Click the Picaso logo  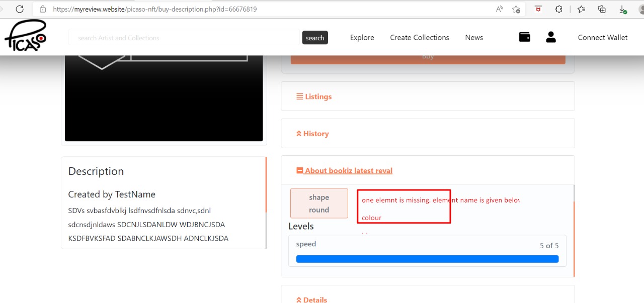(x=26, y=36)
